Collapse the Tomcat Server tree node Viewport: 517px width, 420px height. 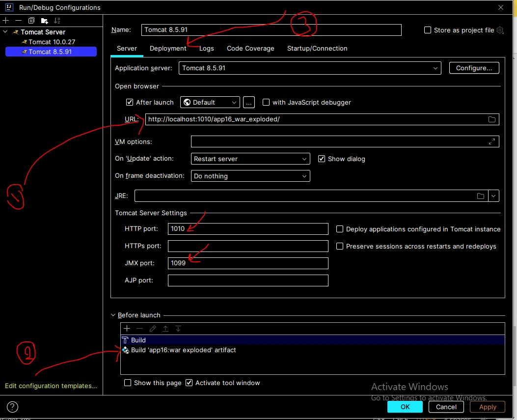(x=5, y=32)
